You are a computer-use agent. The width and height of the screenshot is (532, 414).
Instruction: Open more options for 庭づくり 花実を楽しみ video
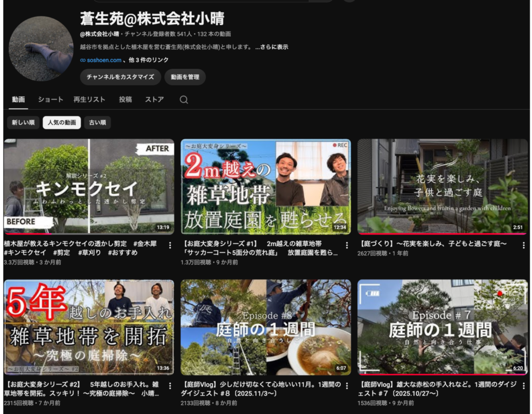(524, 245)
